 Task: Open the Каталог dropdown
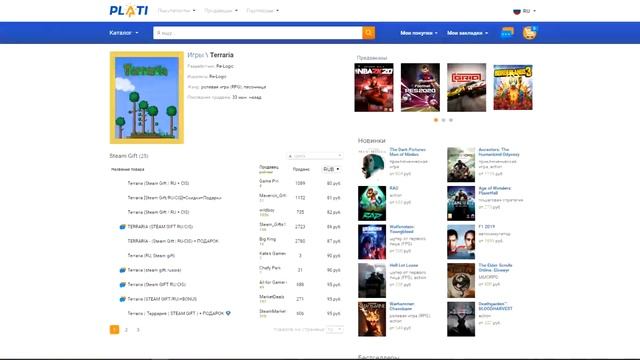click(x=124, y=33)
